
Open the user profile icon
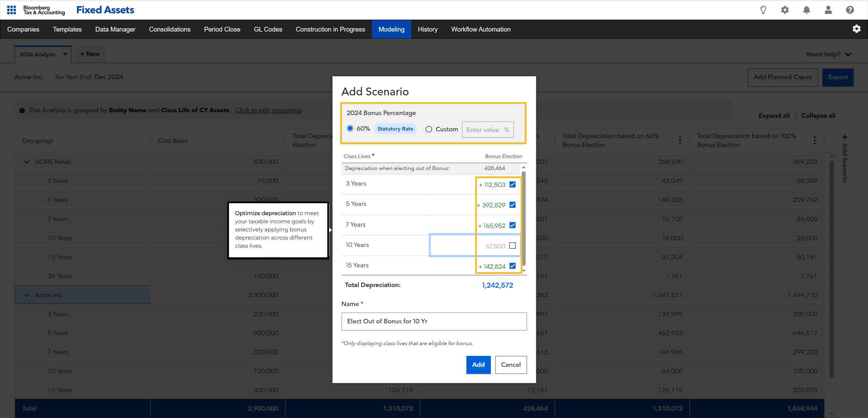pos(828,10)
